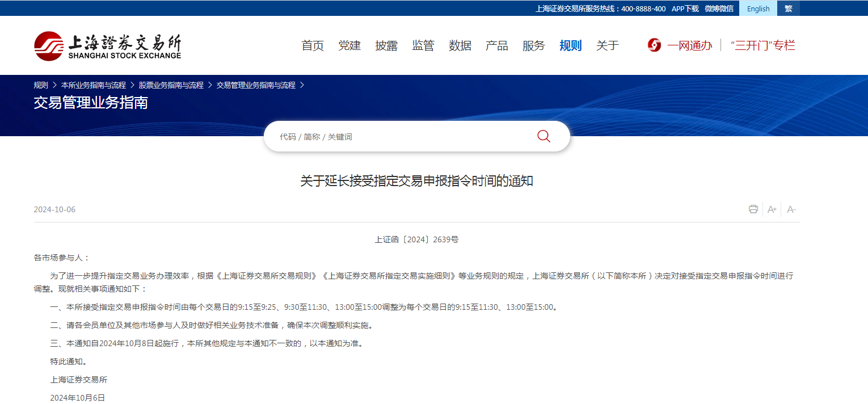
Task: Focus the 代码 / 简称 / 关键词 search field
Action: (397, 137)
